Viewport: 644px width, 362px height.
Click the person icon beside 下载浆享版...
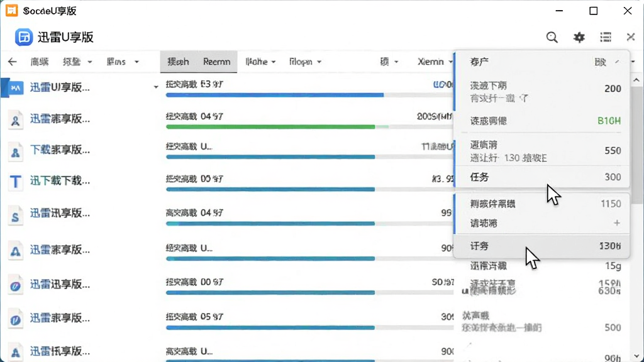click(16, 152)
